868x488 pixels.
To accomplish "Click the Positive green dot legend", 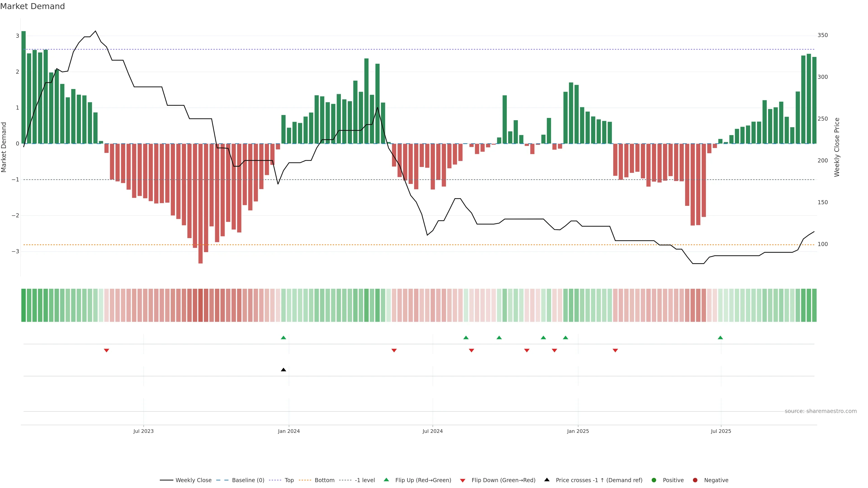I will [x=654, y=480].
